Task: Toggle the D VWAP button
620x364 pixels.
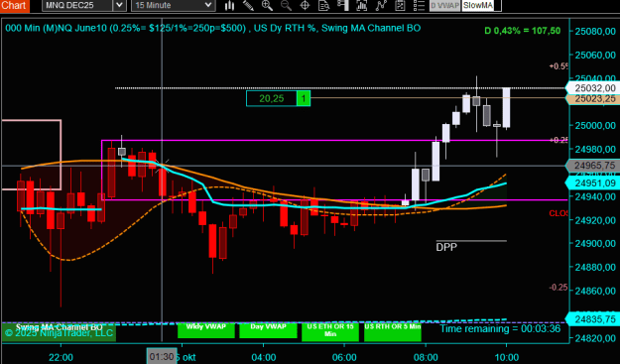Action: 444,5
